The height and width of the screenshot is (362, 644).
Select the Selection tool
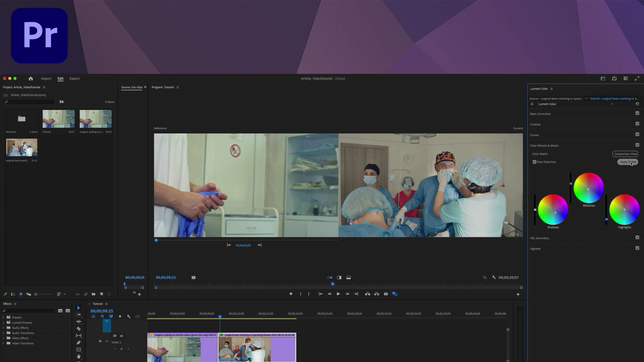click(79, 308)
